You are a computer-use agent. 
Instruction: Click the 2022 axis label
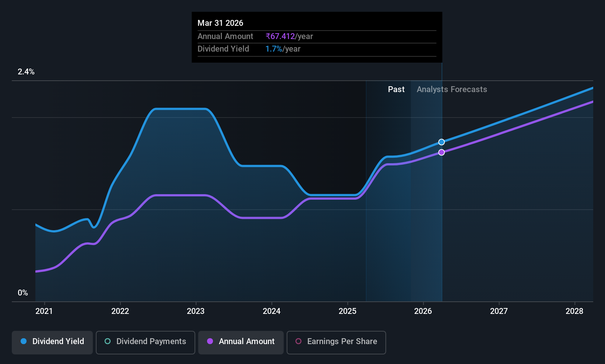click(x=120, y=311)
